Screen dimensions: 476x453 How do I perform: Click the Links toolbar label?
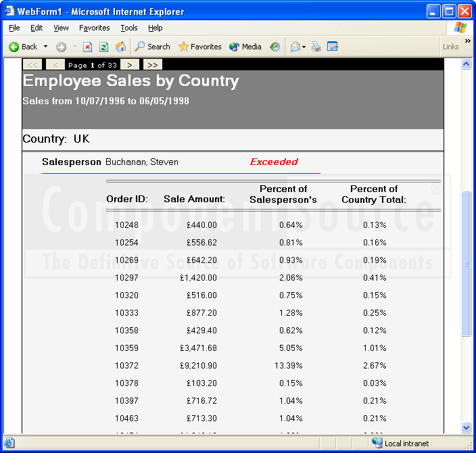pyautogui.click(x=450, y=47)
